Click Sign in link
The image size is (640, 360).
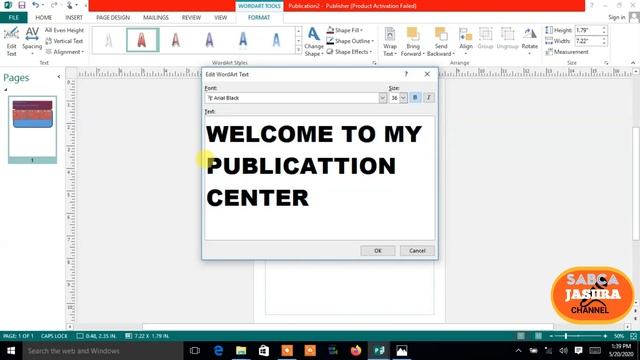click(x=617, y=17)
